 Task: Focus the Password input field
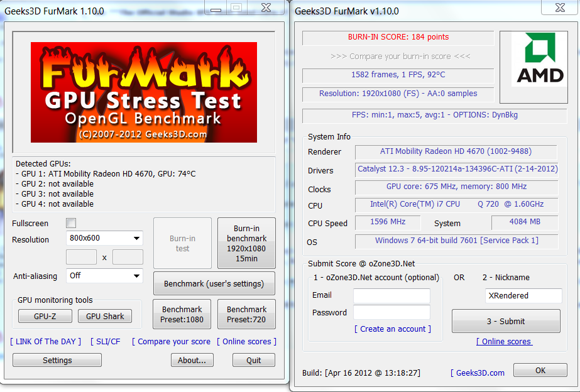point(391,312)
